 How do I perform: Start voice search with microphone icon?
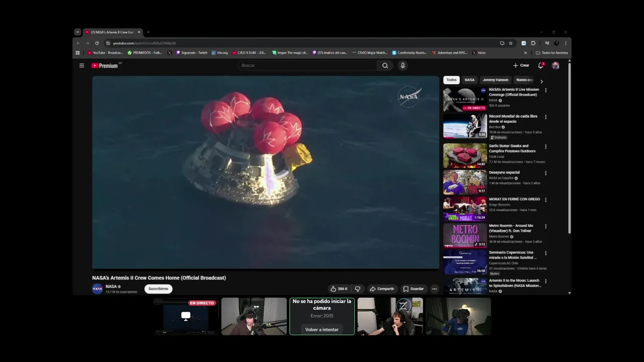403,65
